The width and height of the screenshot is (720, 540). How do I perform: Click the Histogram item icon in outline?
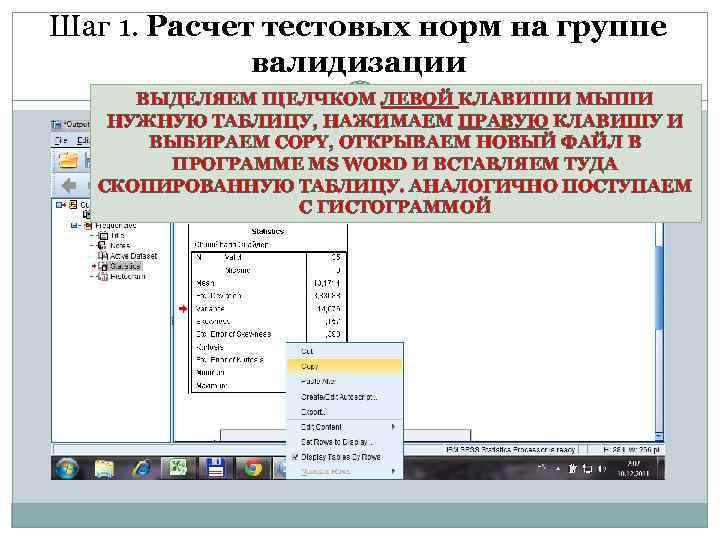point(103,277)
